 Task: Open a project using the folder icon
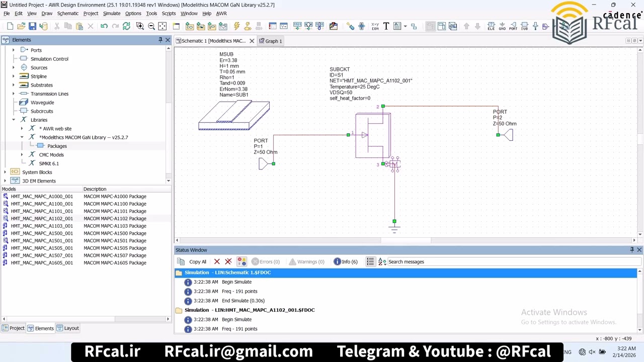click(21, 26)
